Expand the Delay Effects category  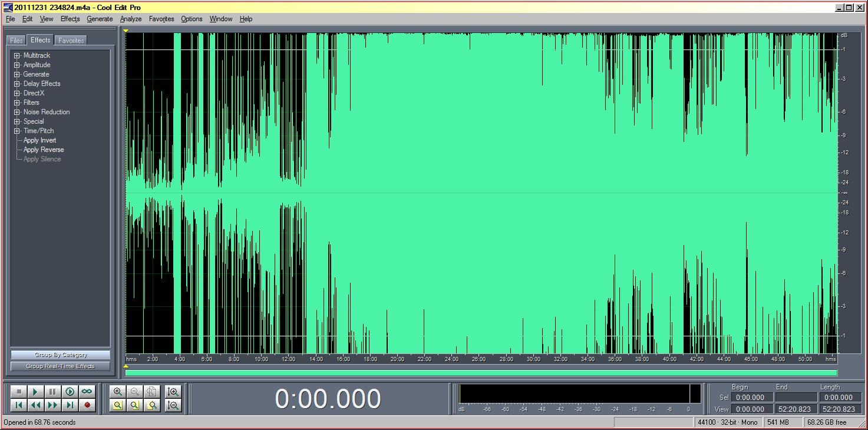tap(17, 84)
